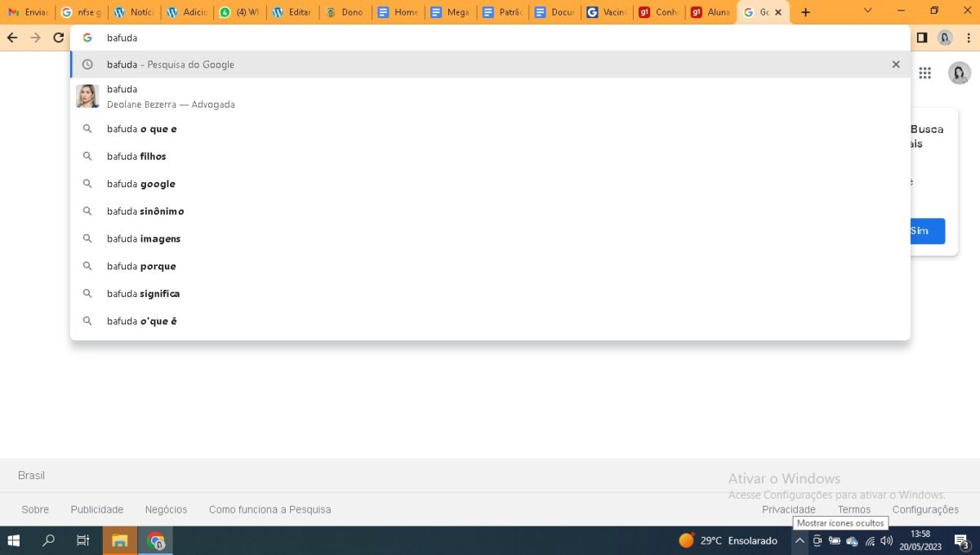Screen dimensions: 980x555
Task: Reload the current page
Action: [x=59, y=38]
